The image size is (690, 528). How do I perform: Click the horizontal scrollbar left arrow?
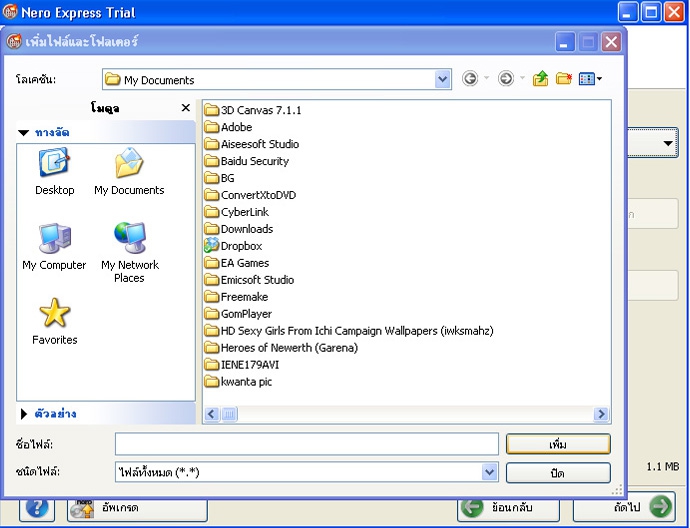212,414
